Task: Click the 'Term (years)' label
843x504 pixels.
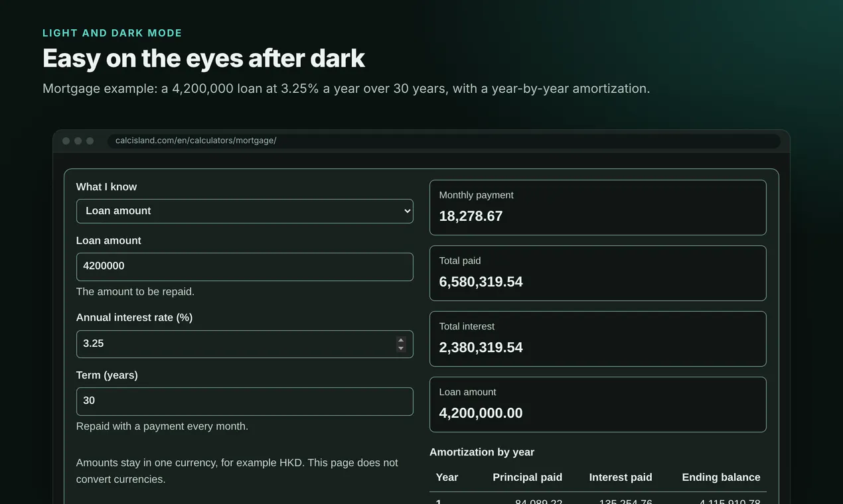Action: pos(107,375)
